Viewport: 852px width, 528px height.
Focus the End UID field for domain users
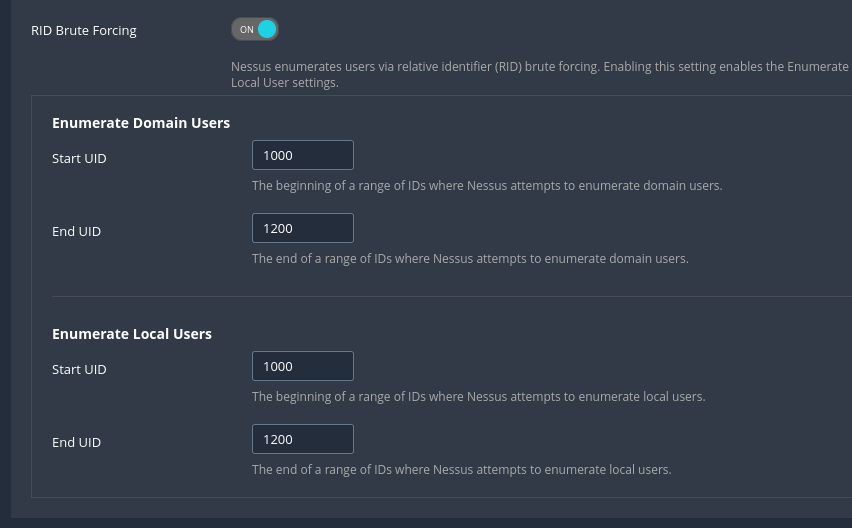[303, 228]
